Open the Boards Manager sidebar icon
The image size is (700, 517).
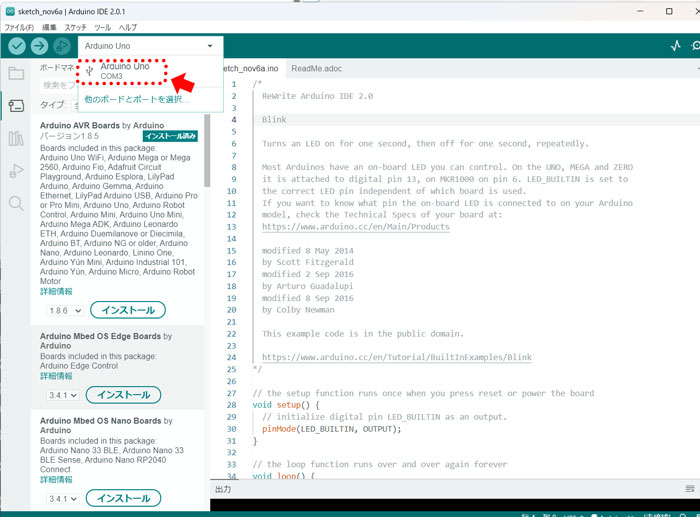[x=16, y=106]
